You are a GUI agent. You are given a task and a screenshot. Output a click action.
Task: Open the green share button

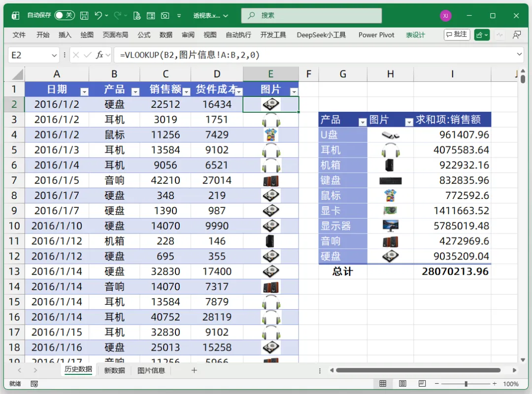pos(482,35)
